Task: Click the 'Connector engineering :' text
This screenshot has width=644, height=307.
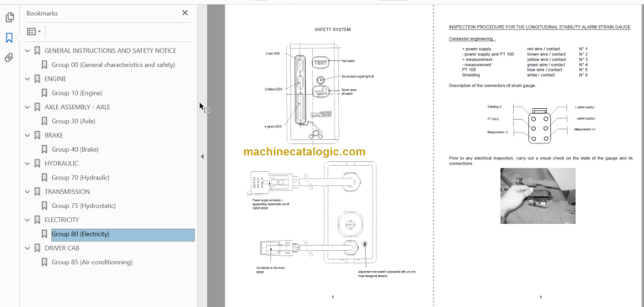Action: click(472, 39)
